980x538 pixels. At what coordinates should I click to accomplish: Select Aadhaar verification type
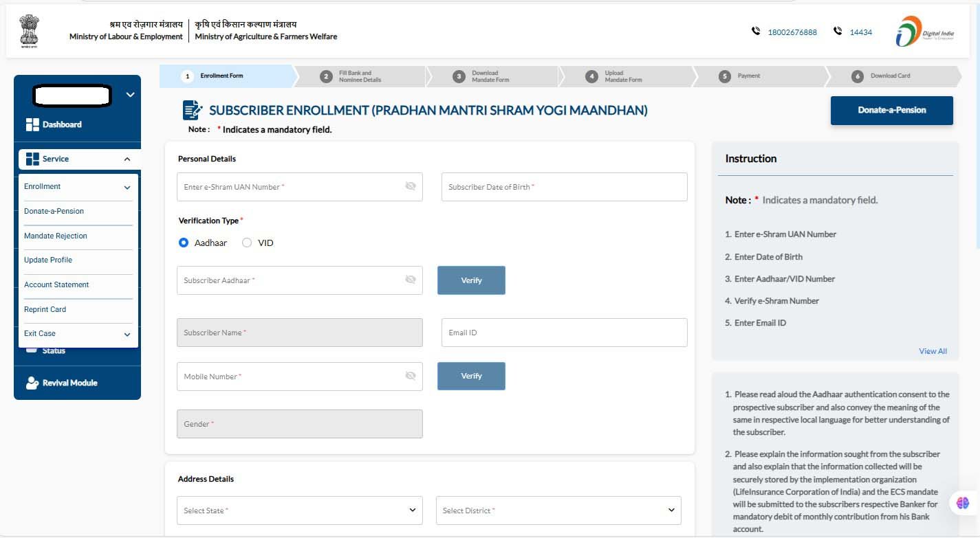pyautogui.click(x=184, y=243)
